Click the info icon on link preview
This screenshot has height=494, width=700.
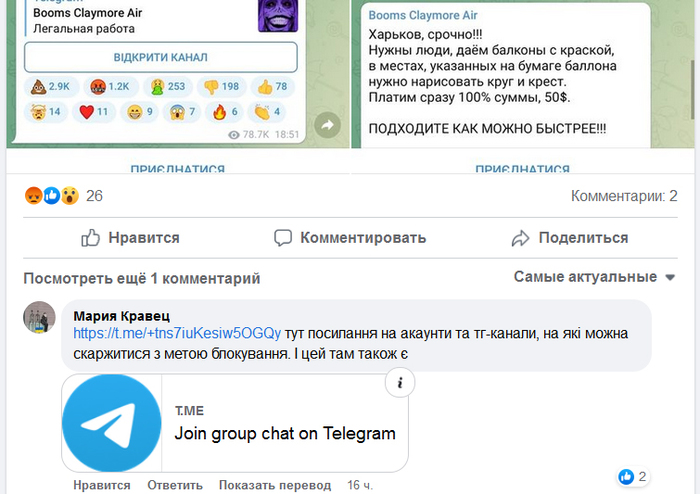[x=400, y=382]
